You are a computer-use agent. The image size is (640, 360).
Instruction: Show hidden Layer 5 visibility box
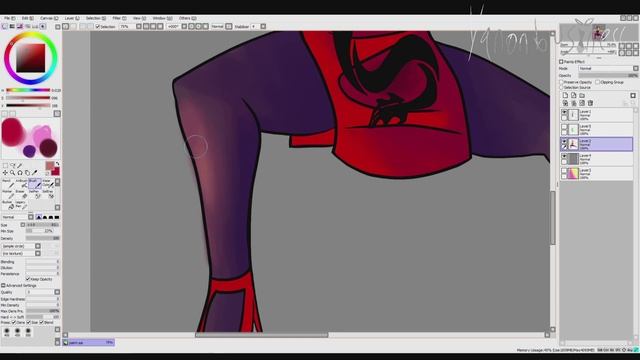[x=564, y=127]
